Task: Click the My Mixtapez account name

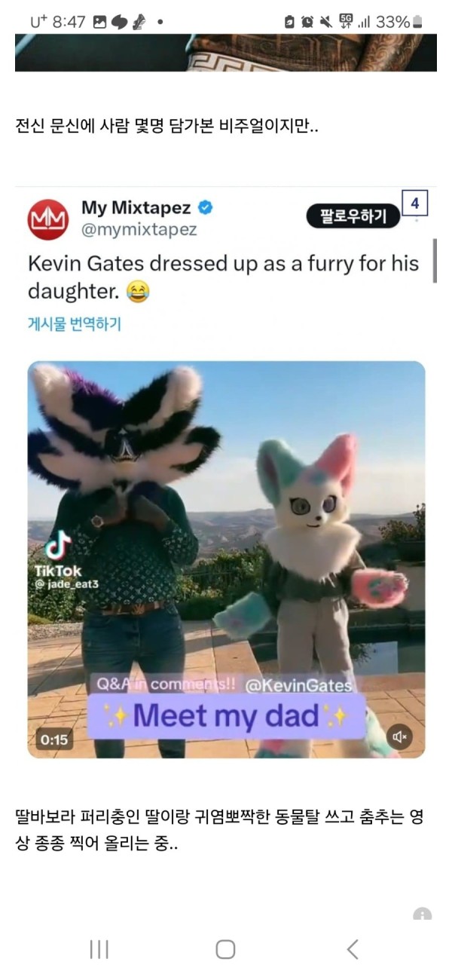Action: tap(137, 207)
